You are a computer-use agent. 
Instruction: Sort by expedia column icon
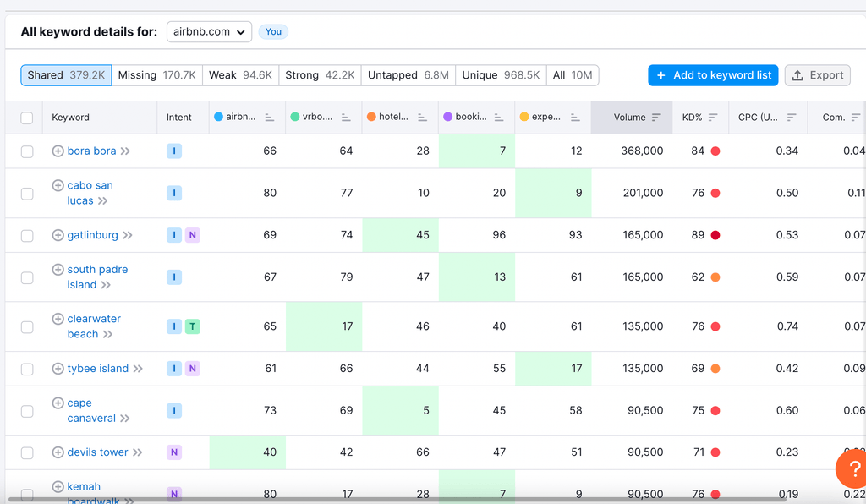[575, 117]
